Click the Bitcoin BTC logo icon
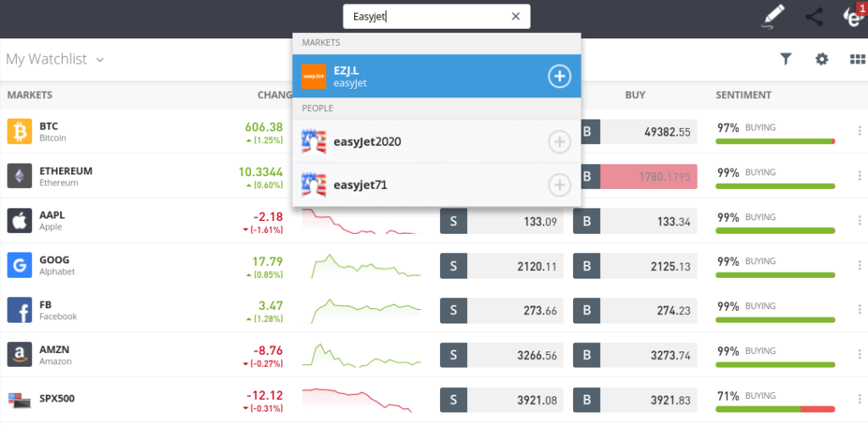Screen dimensions: 868x426 (19, 131)
